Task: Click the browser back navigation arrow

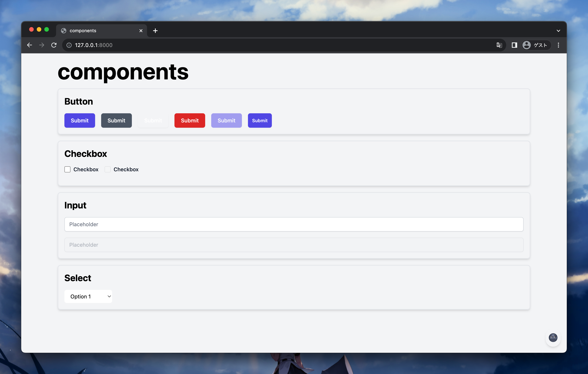Action: point(30,45)
